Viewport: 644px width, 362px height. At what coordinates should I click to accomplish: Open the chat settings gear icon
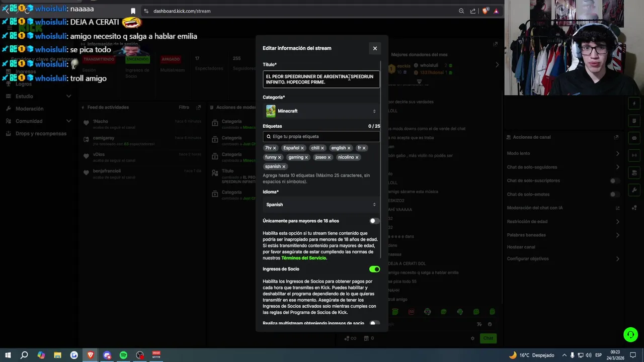pyautogui.click(x=472, y=338)
